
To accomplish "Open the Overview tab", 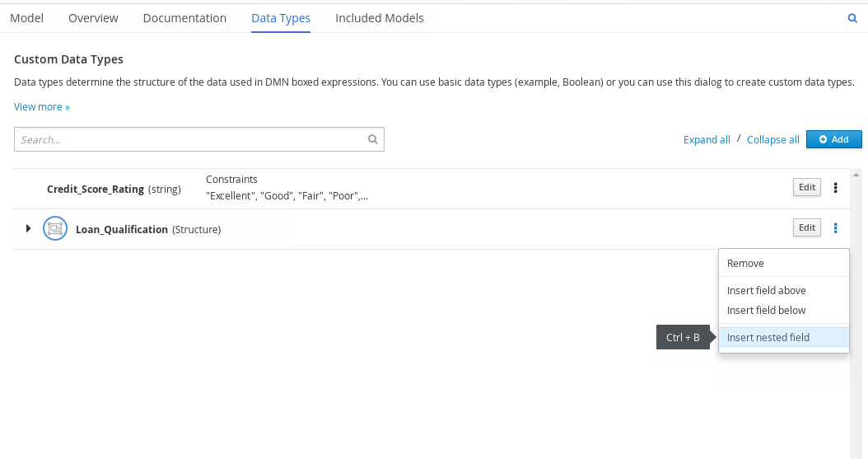I will point(93,18).
